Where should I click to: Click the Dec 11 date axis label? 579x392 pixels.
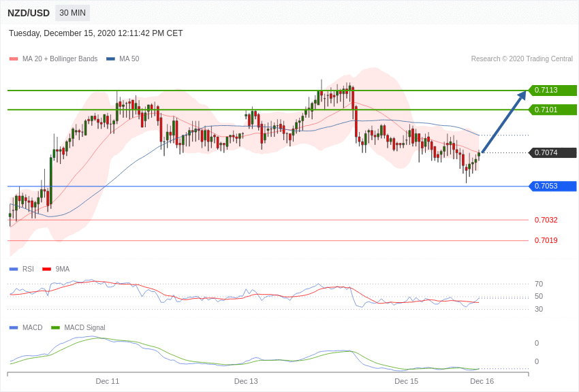pyautogui.click(x=108, y=381)
